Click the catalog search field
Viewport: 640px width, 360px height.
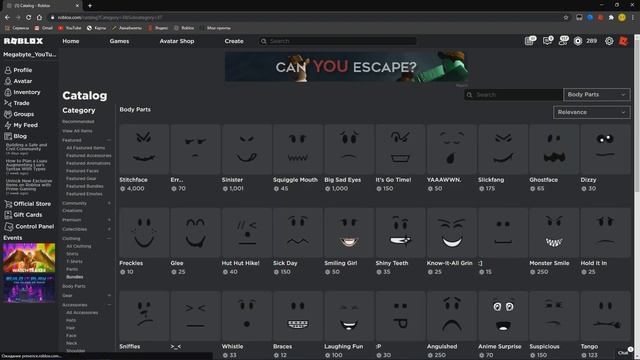513,95
